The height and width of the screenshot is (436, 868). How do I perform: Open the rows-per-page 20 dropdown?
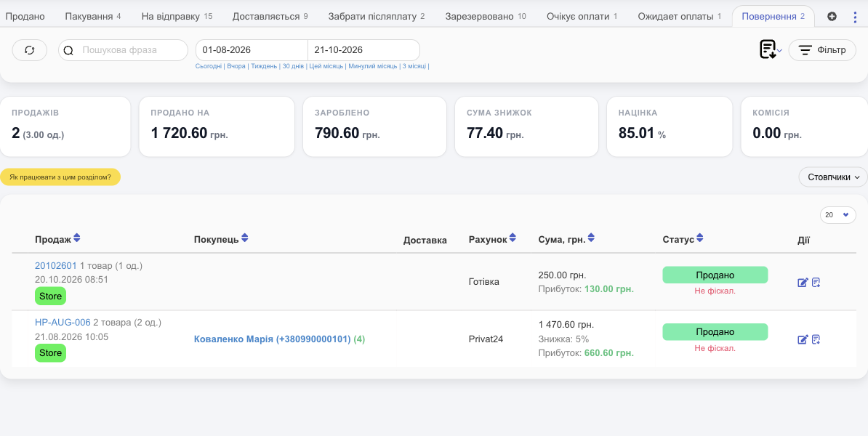(838, 214)
